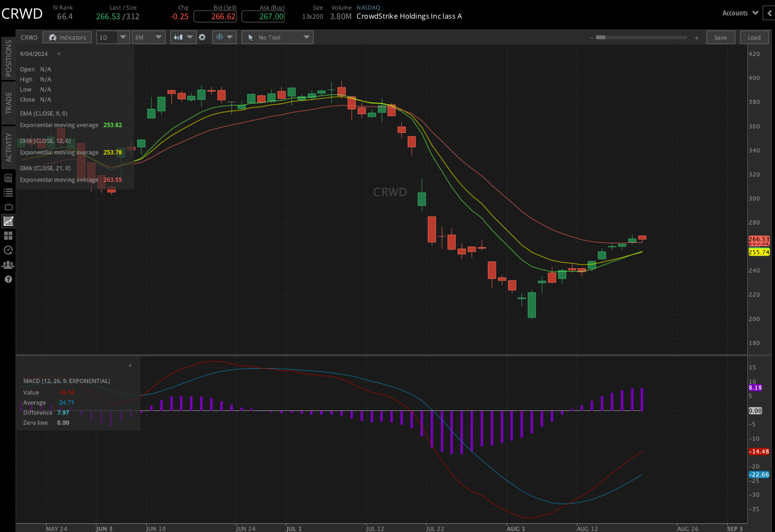Open the Indicators editor
This screenshot has width=775, height=532.
[x=67, y=37]
